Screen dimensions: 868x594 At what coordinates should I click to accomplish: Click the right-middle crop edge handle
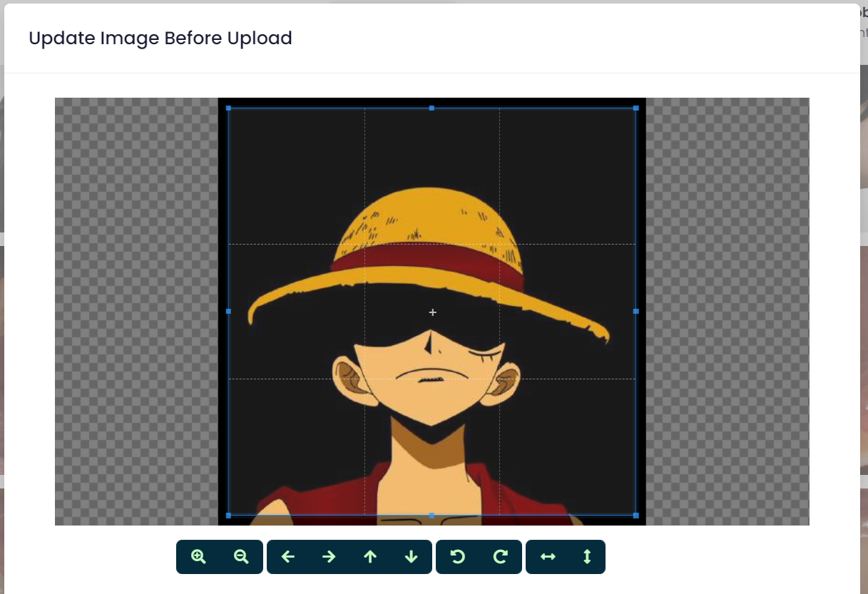pyautogui.click(x=635, y=312)
